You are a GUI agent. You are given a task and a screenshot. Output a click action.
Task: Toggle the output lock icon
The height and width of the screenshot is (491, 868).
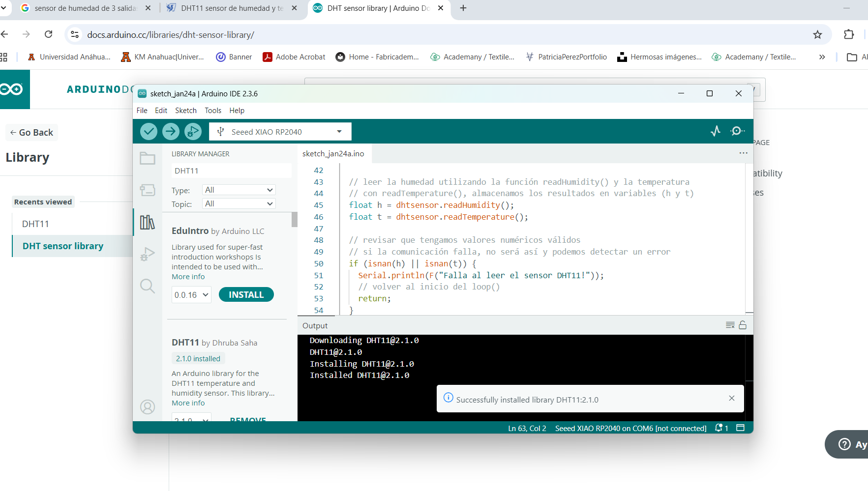[x=743, y=325]
